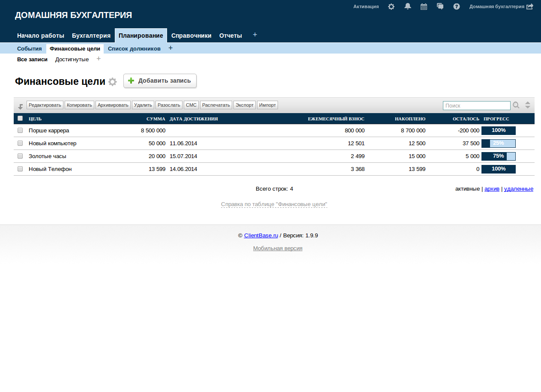Add a new main tab with plus
Image resolution: width=541 pixels, height=392 pixels.
[255, 35]
